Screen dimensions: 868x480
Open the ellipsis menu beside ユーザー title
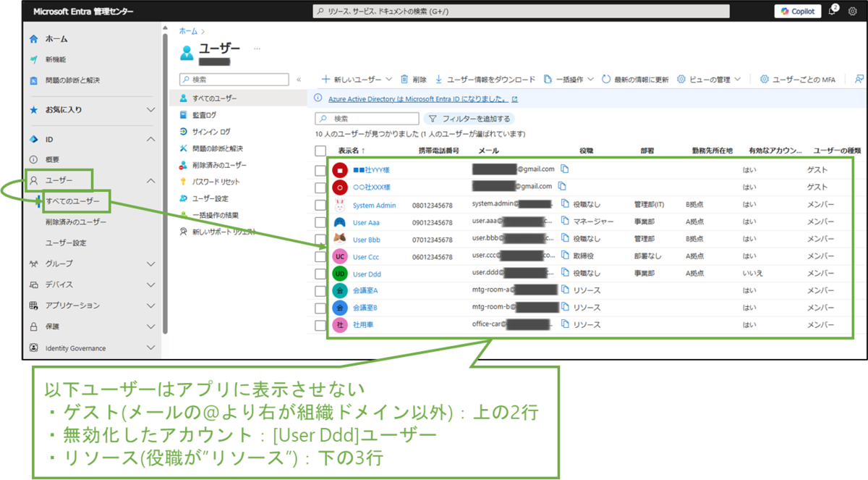pos(255,49)
